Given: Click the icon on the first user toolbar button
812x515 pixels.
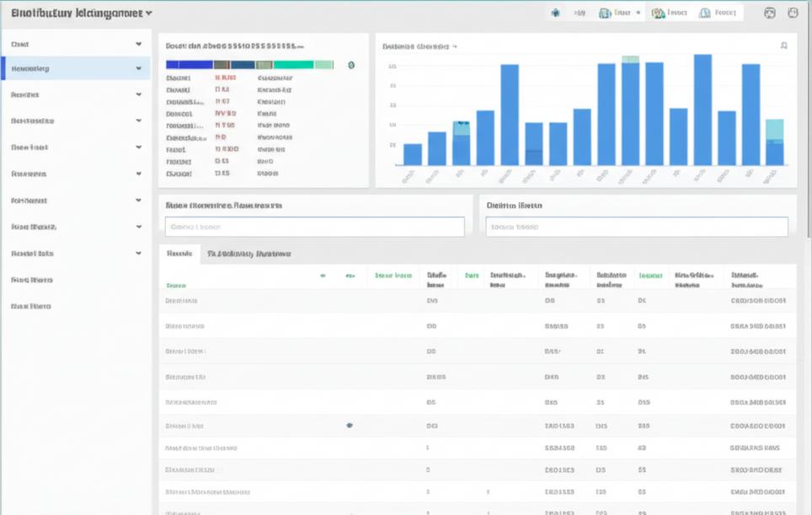Looking at the screenshot, I should click(x=605, y=13).
